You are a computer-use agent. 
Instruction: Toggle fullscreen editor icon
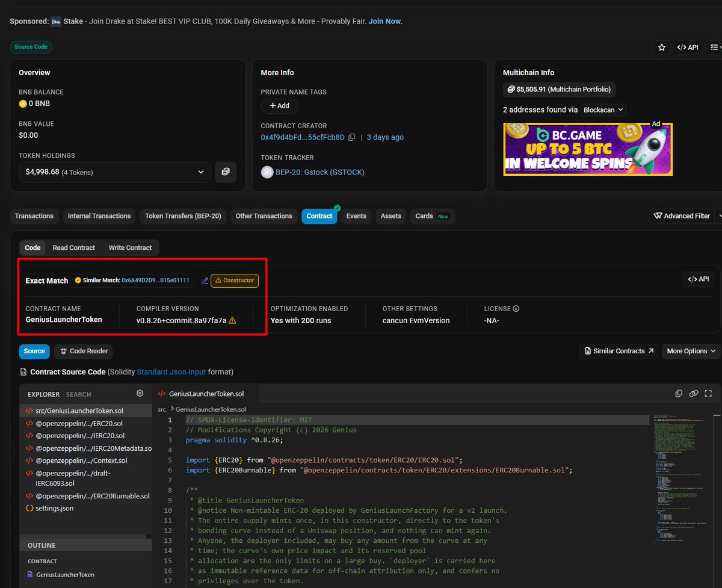click(708, 394)
